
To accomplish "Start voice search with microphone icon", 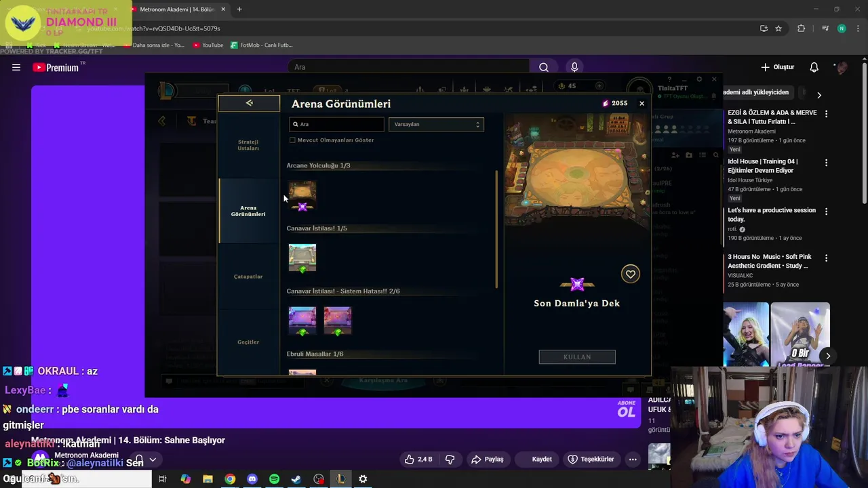I will click(x=574, y=67).
